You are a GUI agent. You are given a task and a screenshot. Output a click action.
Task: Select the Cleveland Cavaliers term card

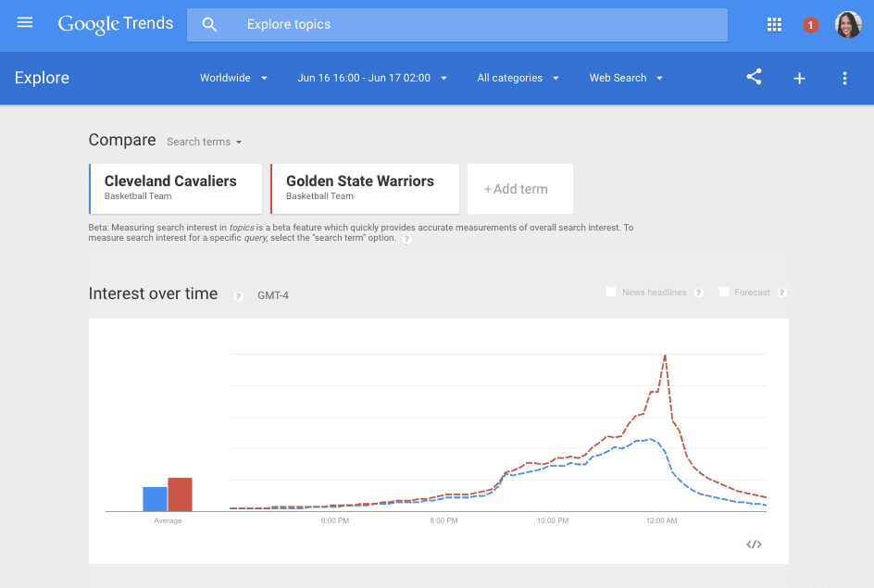pyautogui.click(x=176, y=189)
